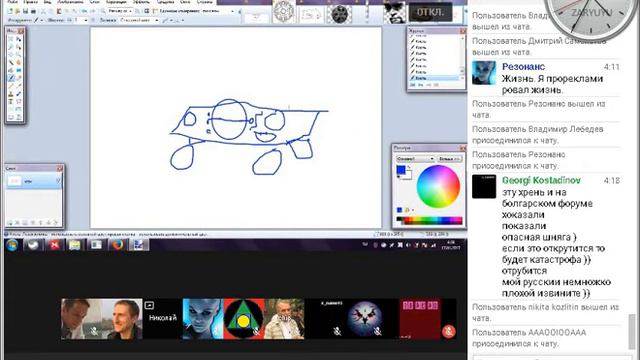640x360 pixels.
Task: Open the Слои menu
Action: [95, 2]
